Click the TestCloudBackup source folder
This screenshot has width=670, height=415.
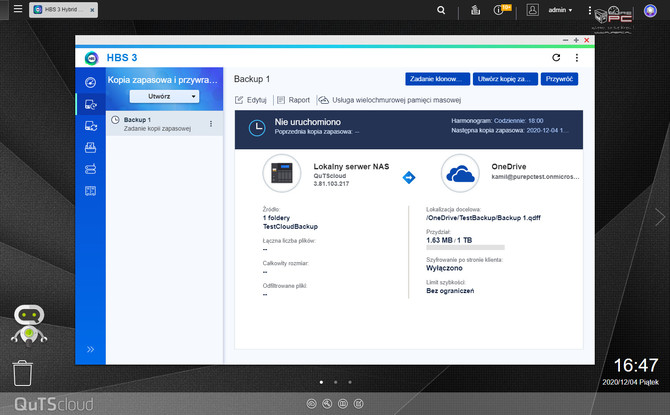pyautogui.click(x=291, y=227)
